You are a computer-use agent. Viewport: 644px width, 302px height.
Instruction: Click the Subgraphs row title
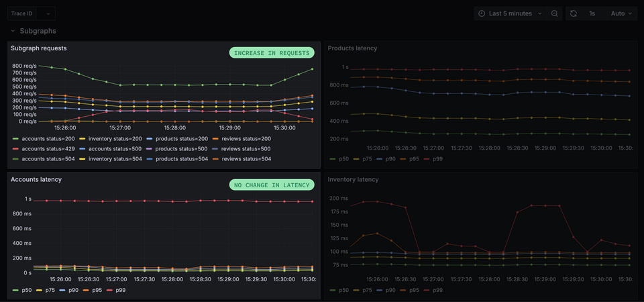pyautogui.click(x=38, y=32)
